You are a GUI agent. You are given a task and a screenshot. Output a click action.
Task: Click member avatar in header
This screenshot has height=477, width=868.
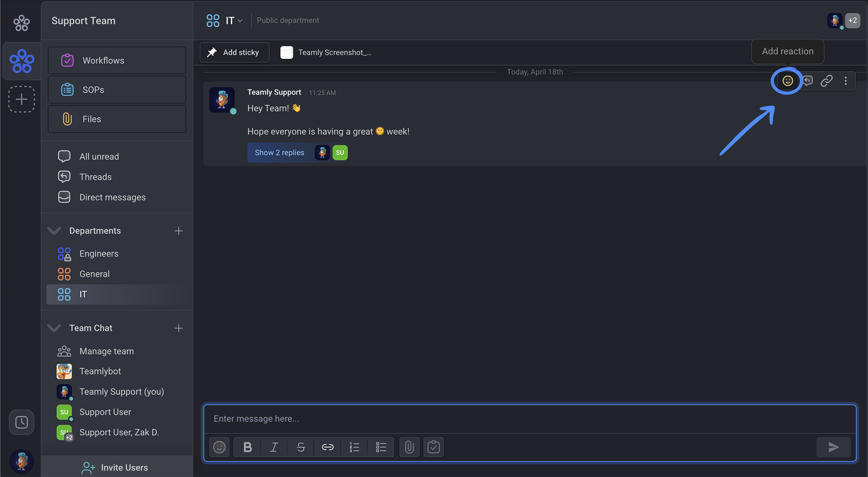pos(835,21)
